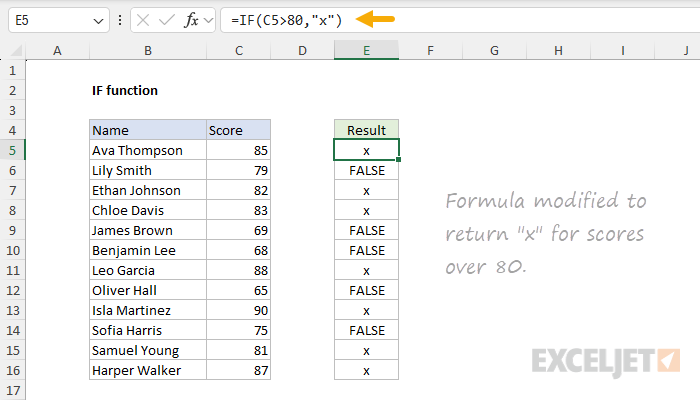Click the cancel (X) icon in formula bar
The image size is (700, 400).
coord(143,20)
